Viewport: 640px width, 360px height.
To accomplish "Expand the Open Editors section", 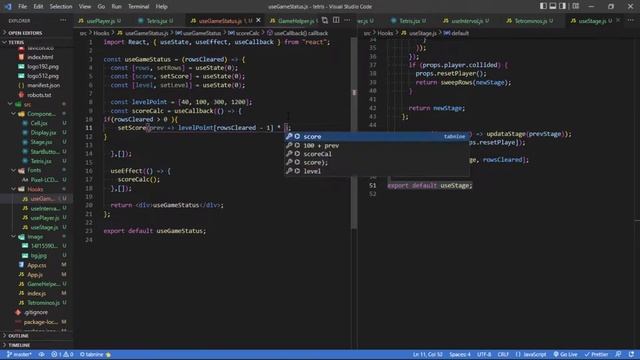I will click(37, 33).
